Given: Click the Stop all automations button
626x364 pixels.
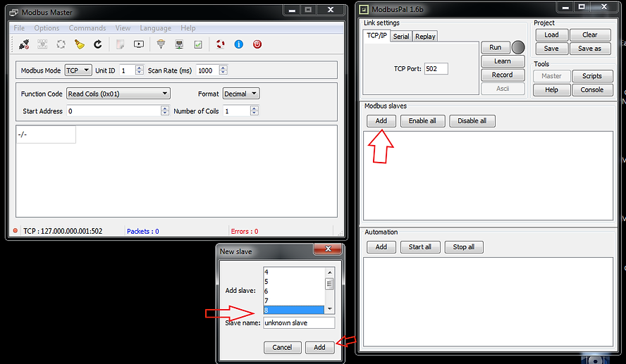Looking at the screenshot, I should [x=464, y=247].
